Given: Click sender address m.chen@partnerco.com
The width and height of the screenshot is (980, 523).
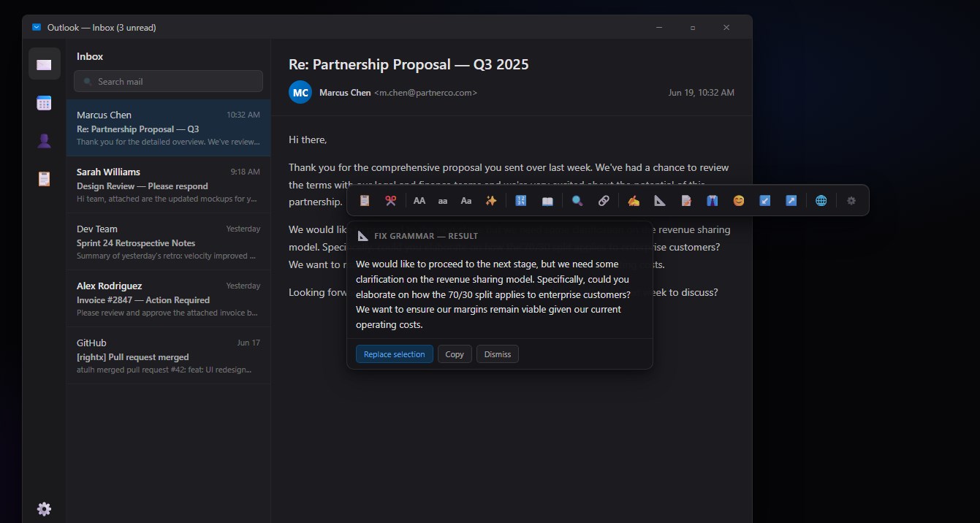Looking at the screenshot, I should 425,93.
